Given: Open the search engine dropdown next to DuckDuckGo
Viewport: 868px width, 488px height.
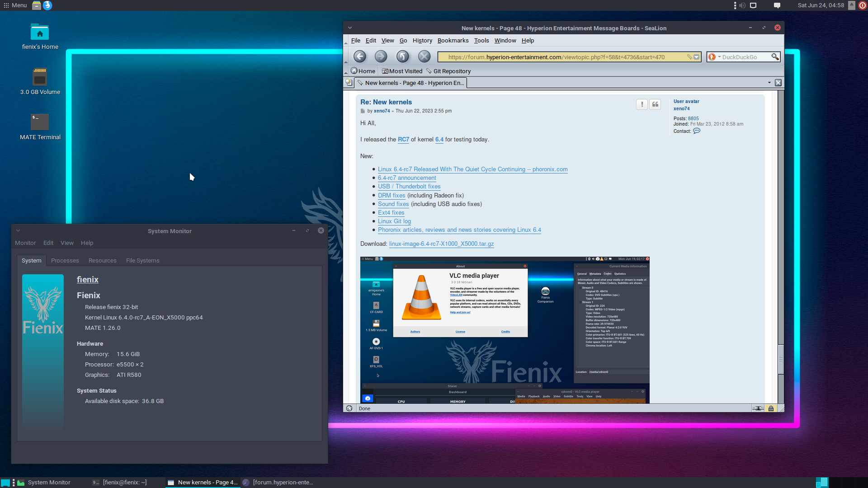Looking at the screenshot, I should click(x=719, y=57).
